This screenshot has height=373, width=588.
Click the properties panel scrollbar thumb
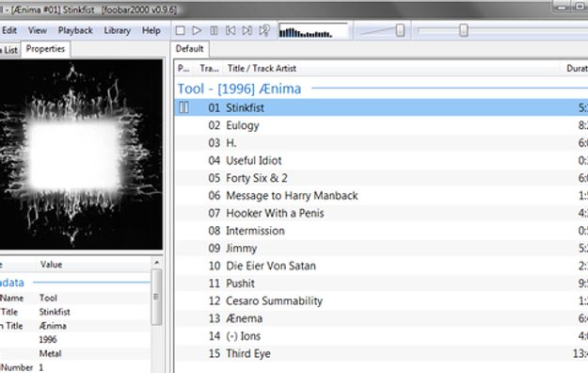point(157,297)
